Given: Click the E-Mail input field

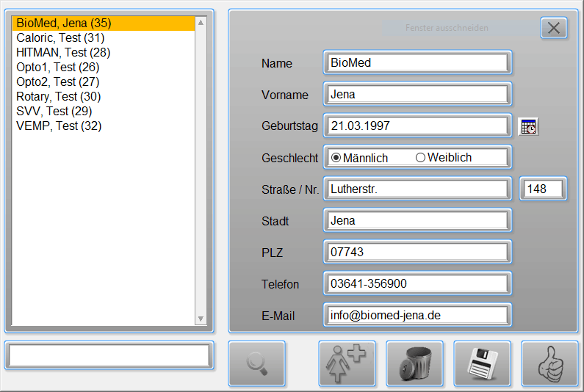Looking at the screenshot, I should tap(416, 315).
